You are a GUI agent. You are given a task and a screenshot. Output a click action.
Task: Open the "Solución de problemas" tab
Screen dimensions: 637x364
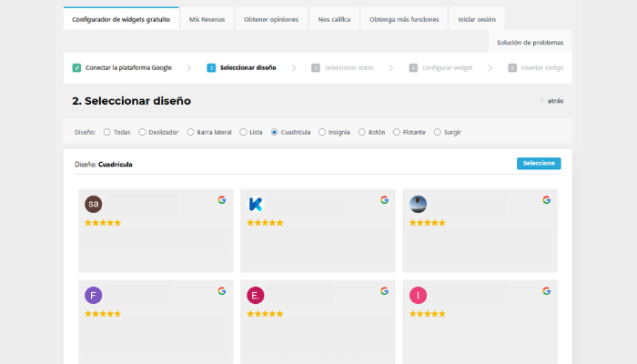coord(530,42)
